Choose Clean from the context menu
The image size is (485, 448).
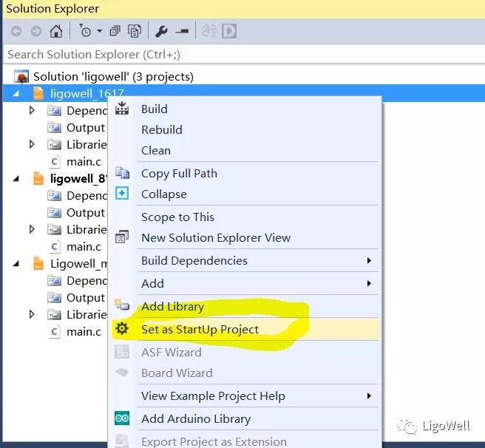click(156, 150)
